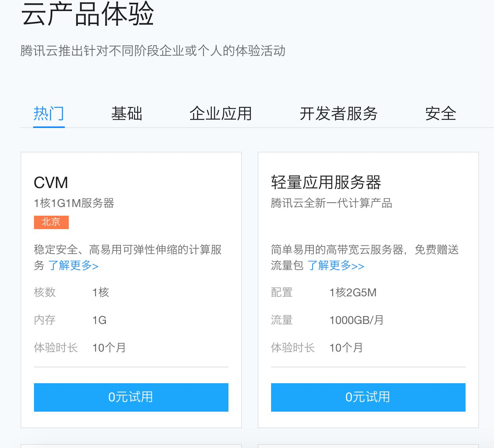The width and height of the screenshot is (494, 448).
Task: Click 10个月 duration in 轻量应用服务器 card
Action: point(346,348)
